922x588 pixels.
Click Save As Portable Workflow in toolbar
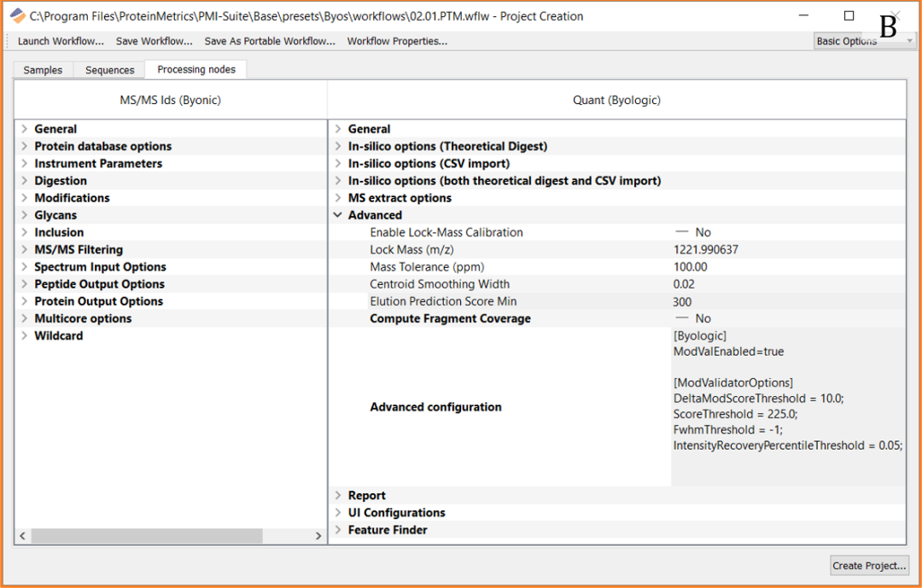270,41
